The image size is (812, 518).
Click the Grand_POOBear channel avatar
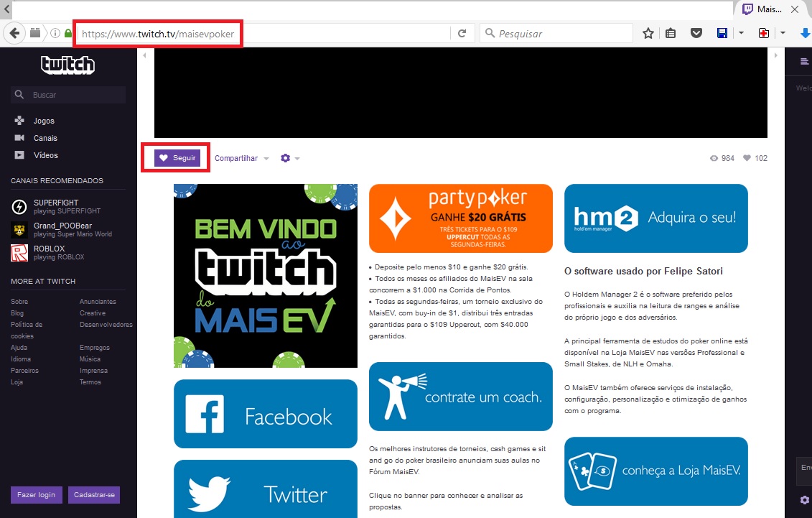point(19,229)
